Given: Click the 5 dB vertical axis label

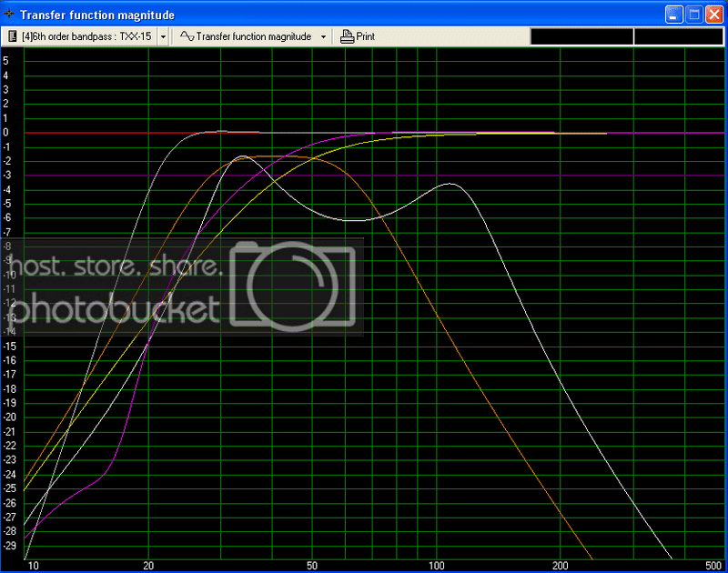Looking at the screenshot, I should (5, 61).
